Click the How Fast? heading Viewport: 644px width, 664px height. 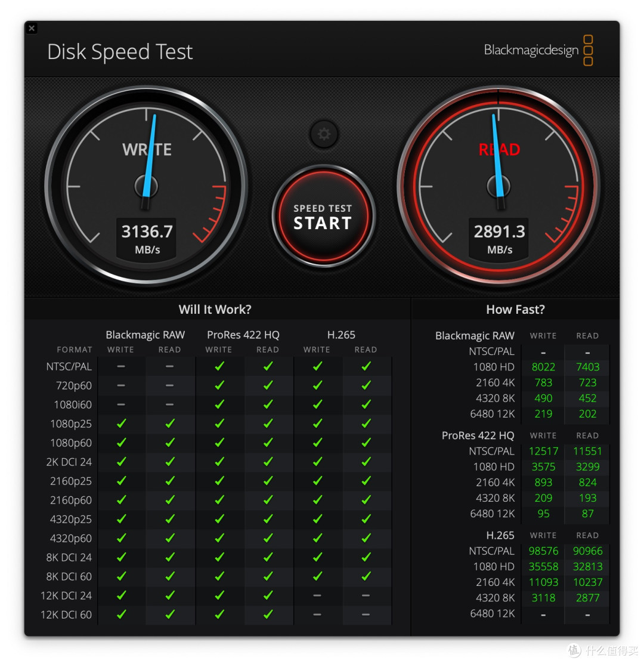[515, 310]
